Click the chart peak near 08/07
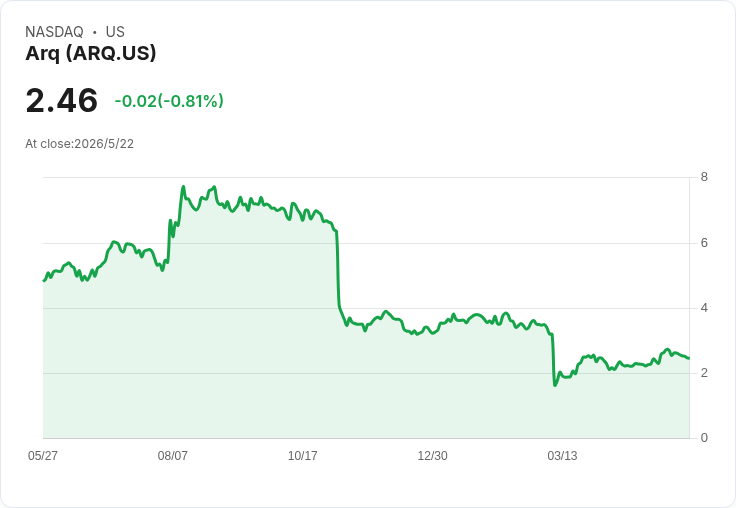 (x=184, y=187)
